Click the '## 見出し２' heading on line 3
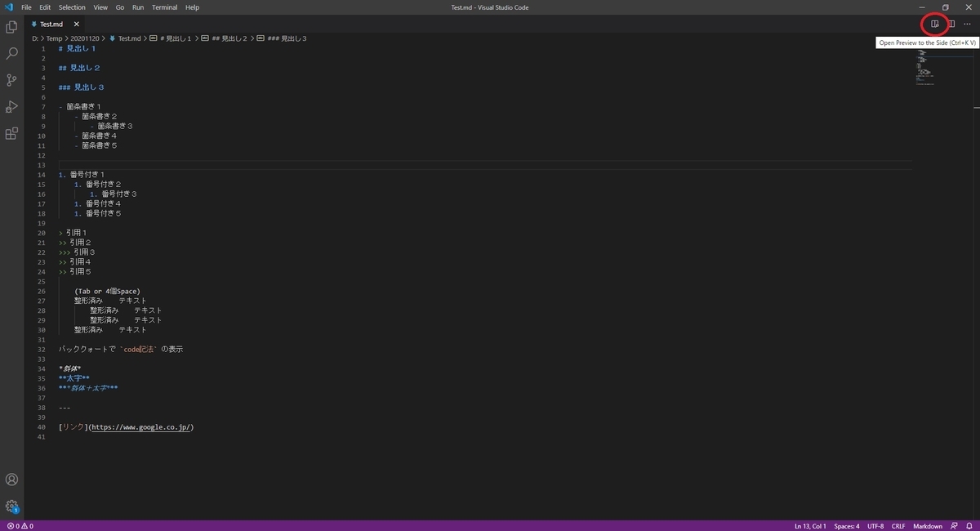 pyautogui.click(x=80, y=68)
